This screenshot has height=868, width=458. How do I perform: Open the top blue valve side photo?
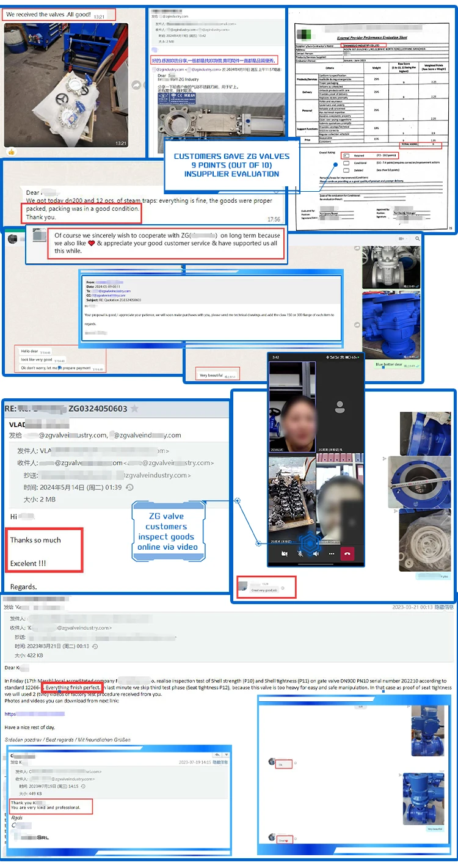[425, 433]
